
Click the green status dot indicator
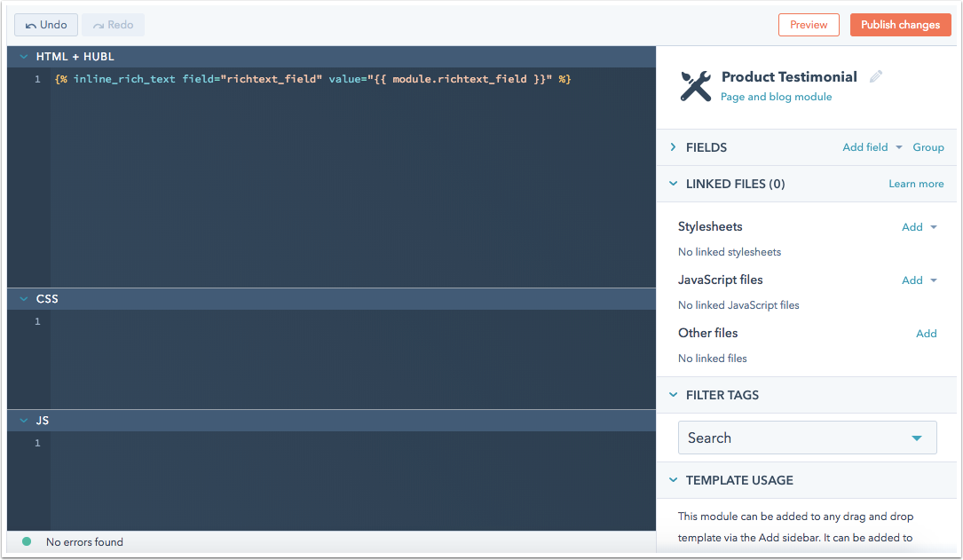(x=27, y=541)
